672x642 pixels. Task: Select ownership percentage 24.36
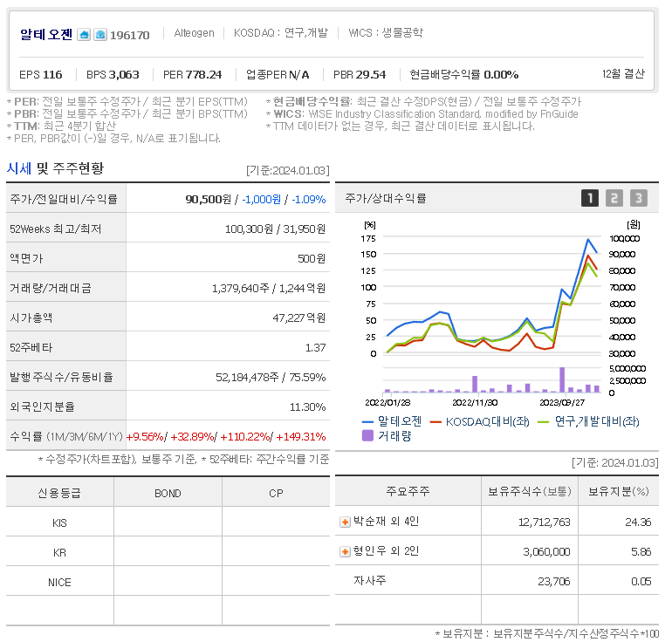coord(638,522)
